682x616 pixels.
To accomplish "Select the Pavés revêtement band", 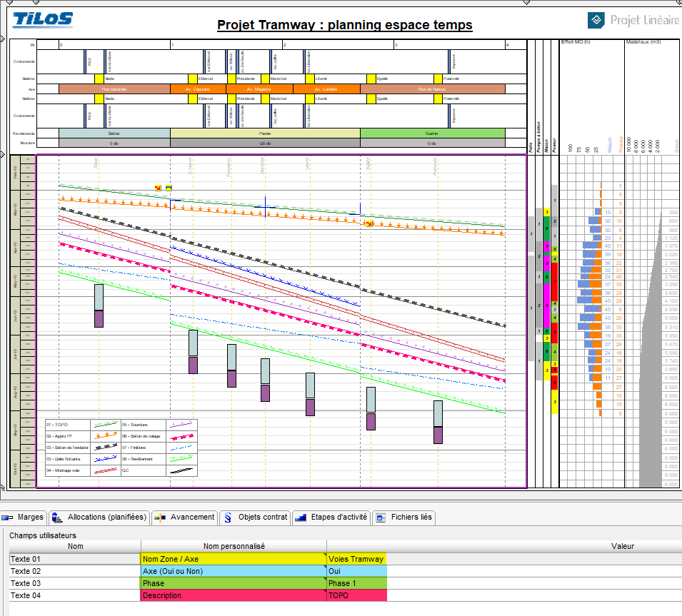I will pos(265,133).
